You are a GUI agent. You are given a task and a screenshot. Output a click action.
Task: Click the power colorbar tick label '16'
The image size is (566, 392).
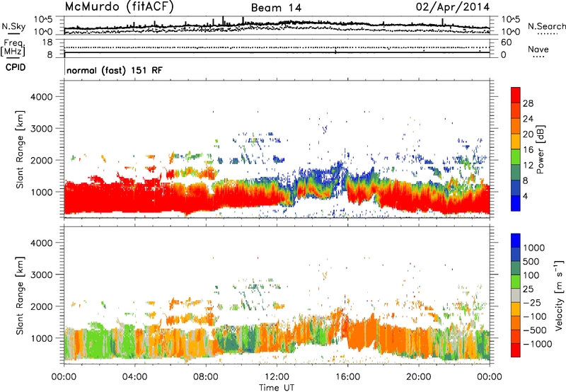(x=528, y=150)
